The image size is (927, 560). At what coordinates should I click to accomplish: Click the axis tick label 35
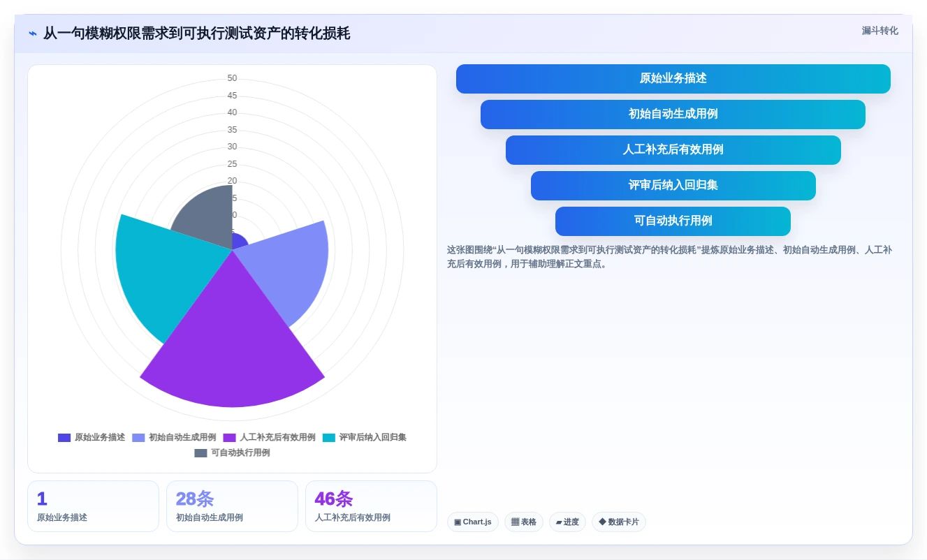pos(232,131)
